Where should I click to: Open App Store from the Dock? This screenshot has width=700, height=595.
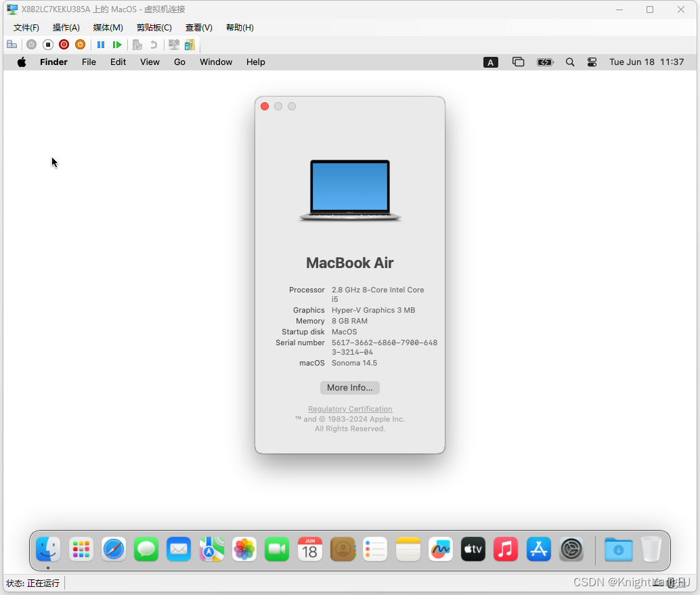click(x=539, y=550)
